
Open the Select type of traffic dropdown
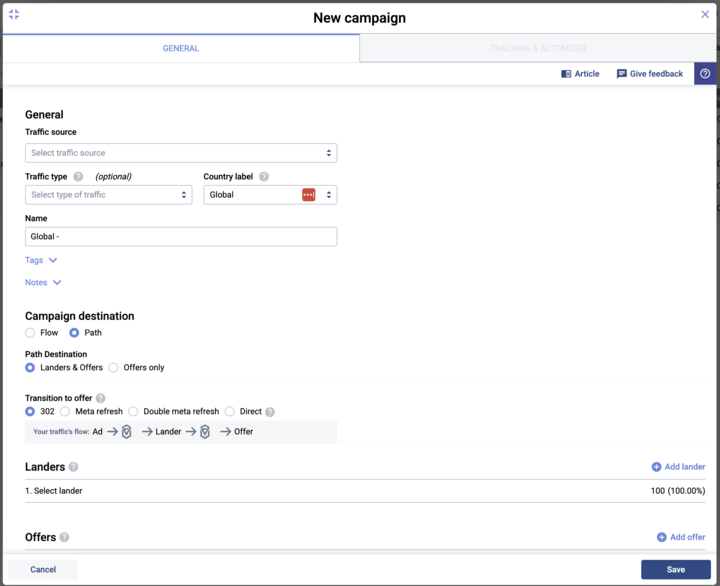108,195
